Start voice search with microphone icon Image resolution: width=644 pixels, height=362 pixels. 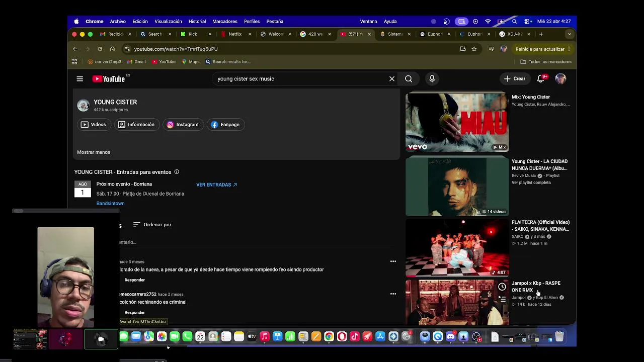[x=432, y=79]
